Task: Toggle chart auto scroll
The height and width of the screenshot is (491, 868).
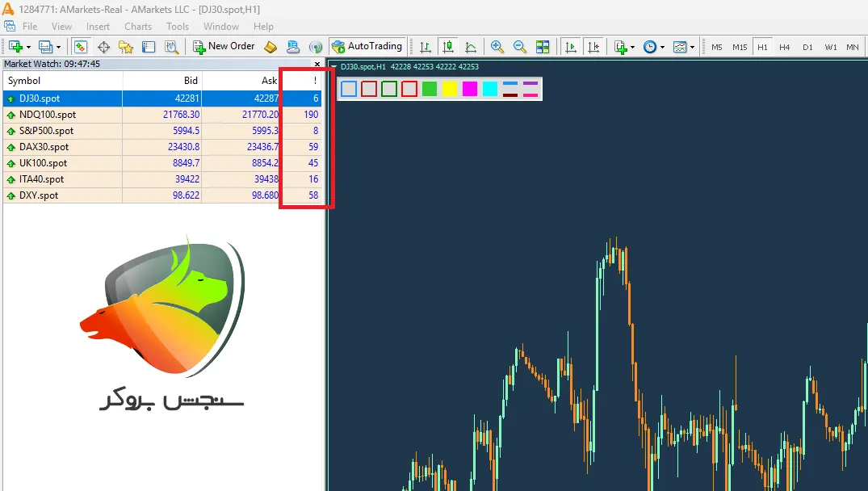Action: click(572, 47)
